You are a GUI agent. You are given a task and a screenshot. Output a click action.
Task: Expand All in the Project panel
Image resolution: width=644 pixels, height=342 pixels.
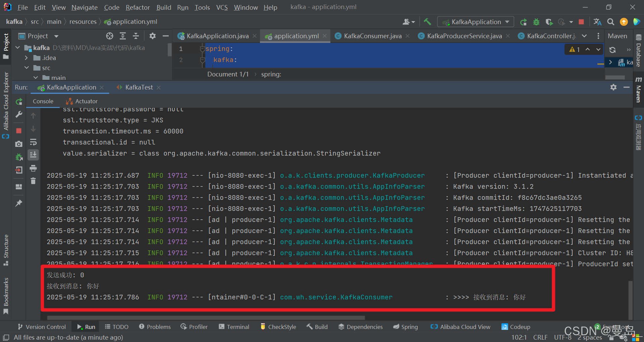(x=123, y=36)
